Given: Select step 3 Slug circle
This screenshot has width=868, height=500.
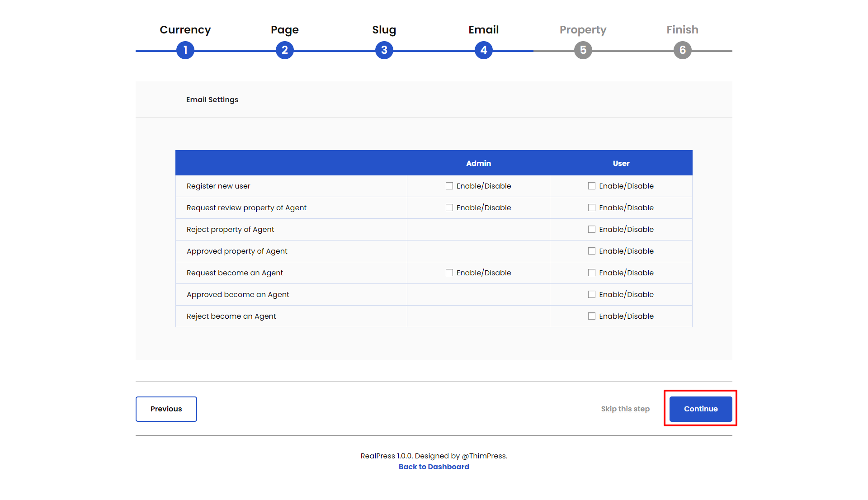Looking at the screenshot, I should click(x=384, y=50).
